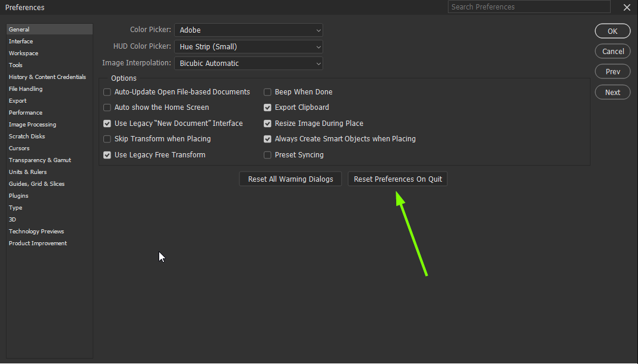Switch to the Scratch Disks section
This screenshot has width=638, height=364.
(x=26, y=136)
